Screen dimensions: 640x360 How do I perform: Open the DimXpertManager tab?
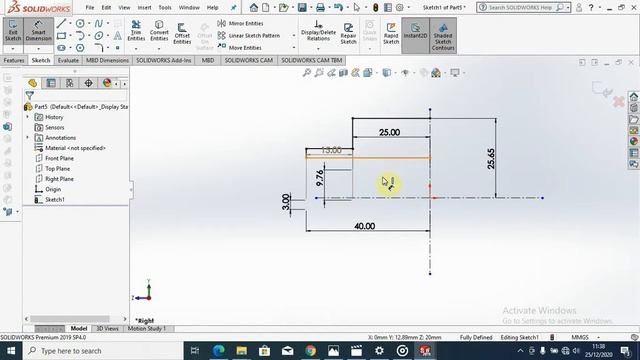[x=89, y=83]
